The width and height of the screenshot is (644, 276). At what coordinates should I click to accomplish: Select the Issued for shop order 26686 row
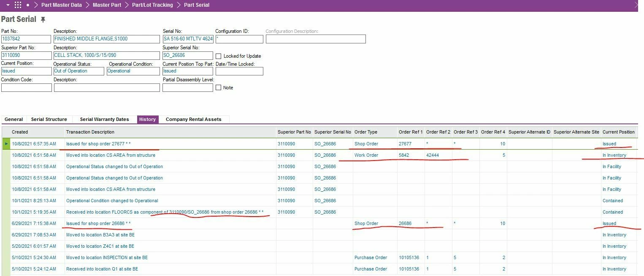tap(98, 223)
